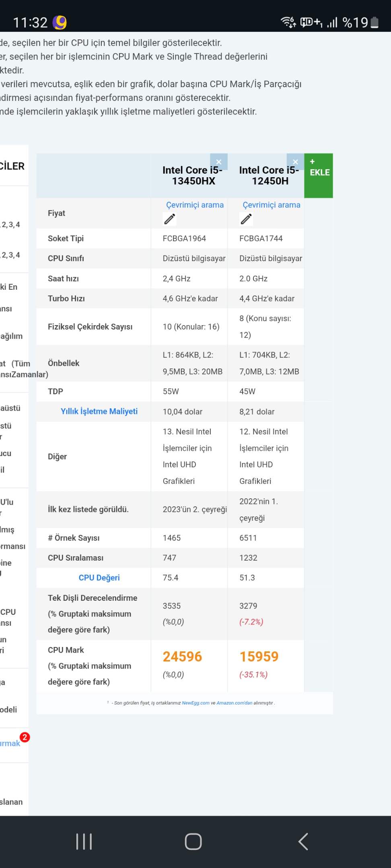Viewport: 391px width, 868px height.
Task: Open Çevrimiçi arama link for i5-12450H
Action: click(272, 205)
